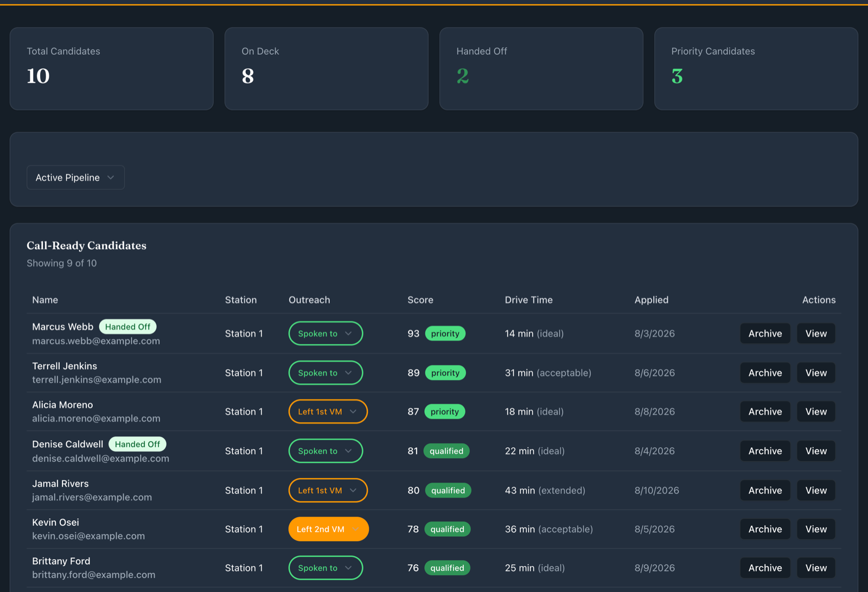Click kevin.osei@example.com email

tap(88, 536)
